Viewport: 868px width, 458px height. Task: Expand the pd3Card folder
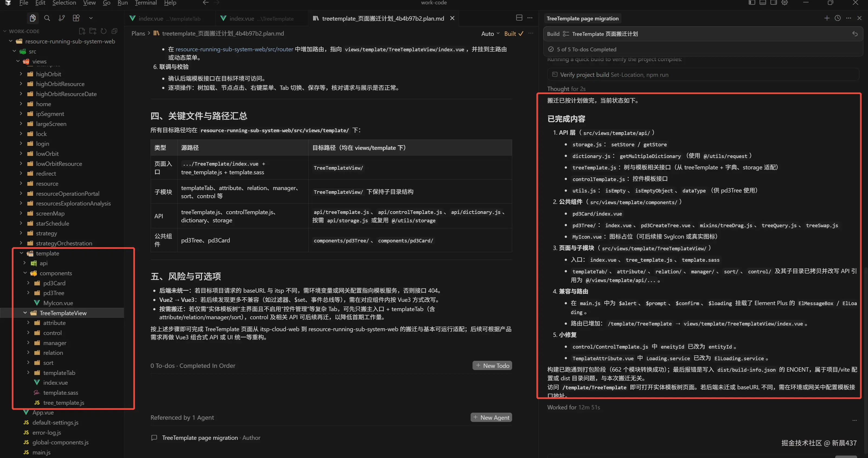click(28, 283)
